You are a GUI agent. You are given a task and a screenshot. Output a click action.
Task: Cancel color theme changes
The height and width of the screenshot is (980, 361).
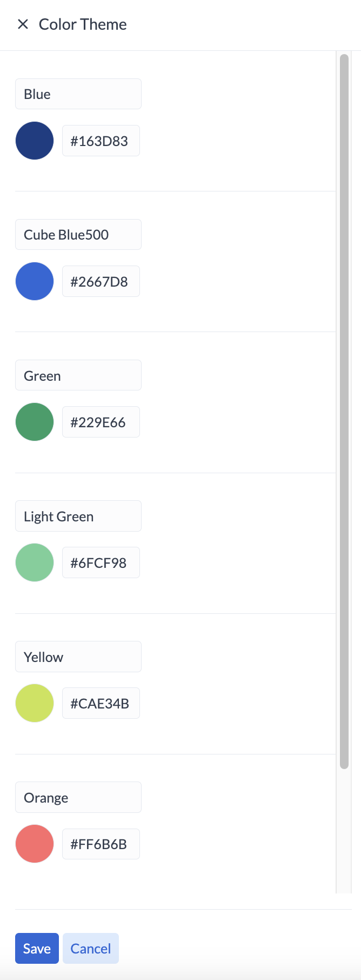[91, 948]
